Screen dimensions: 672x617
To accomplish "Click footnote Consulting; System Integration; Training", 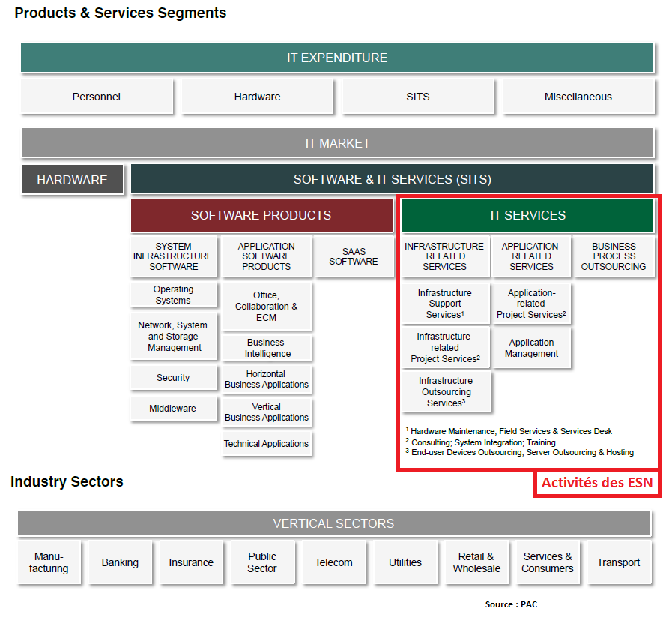I will tap(480, 442).
